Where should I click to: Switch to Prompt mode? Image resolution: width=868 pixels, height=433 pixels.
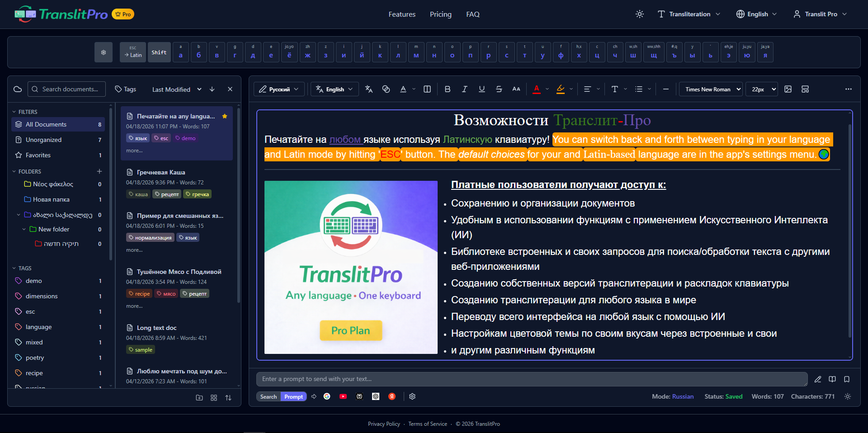tap(294, 396)
